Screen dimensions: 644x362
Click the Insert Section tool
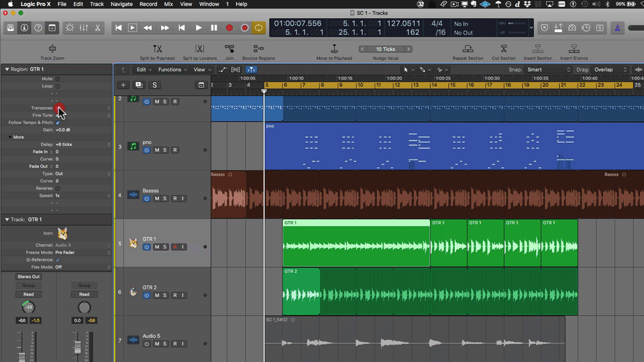(x=537, y=52)
